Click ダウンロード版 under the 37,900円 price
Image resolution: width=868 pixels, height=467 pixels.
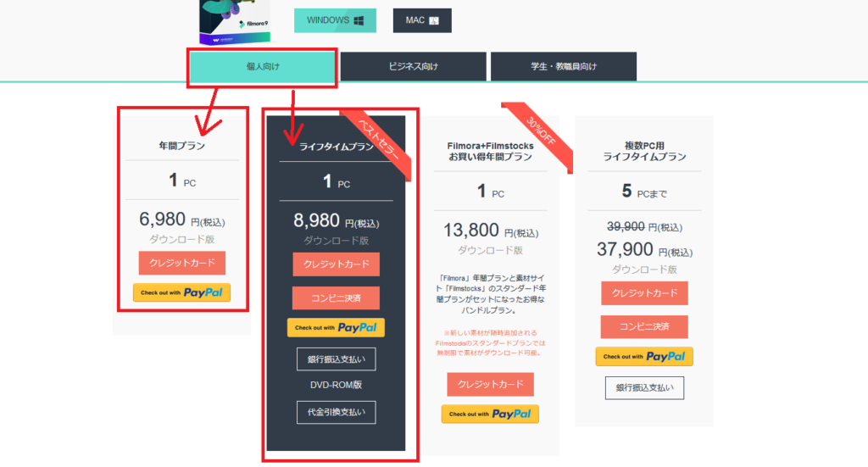[x=644, y=270]
